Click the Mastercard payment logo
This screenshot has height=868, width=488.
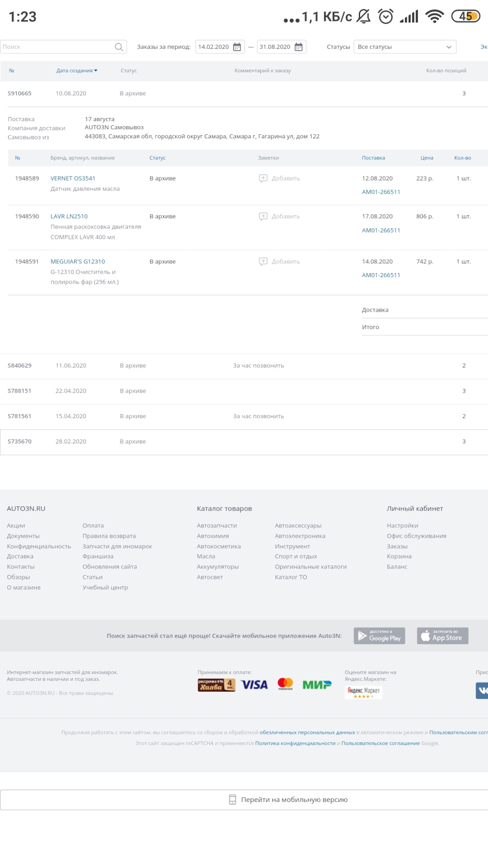click(286, 684)
